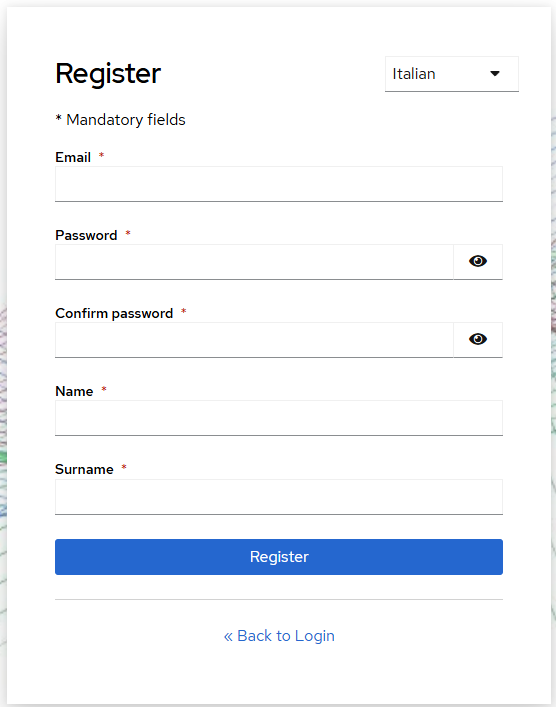Screen dimensions: 556x707
Task: Click the Confirm password label text
Action: pyautogui.click(x=114, y=313)
